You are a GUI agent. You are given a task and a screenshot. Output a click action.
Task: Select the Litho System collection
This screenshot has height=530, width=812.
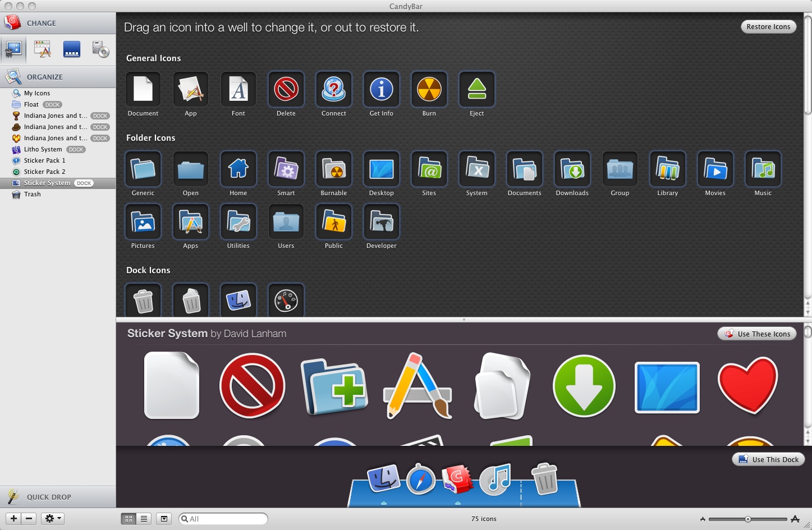pyautogui.click(x=58, y=149)
